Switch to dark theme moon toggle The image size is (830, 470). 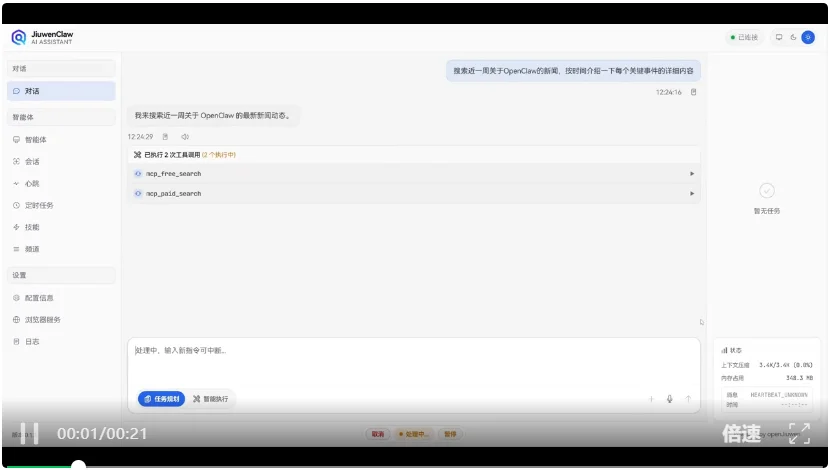(793, 37)
